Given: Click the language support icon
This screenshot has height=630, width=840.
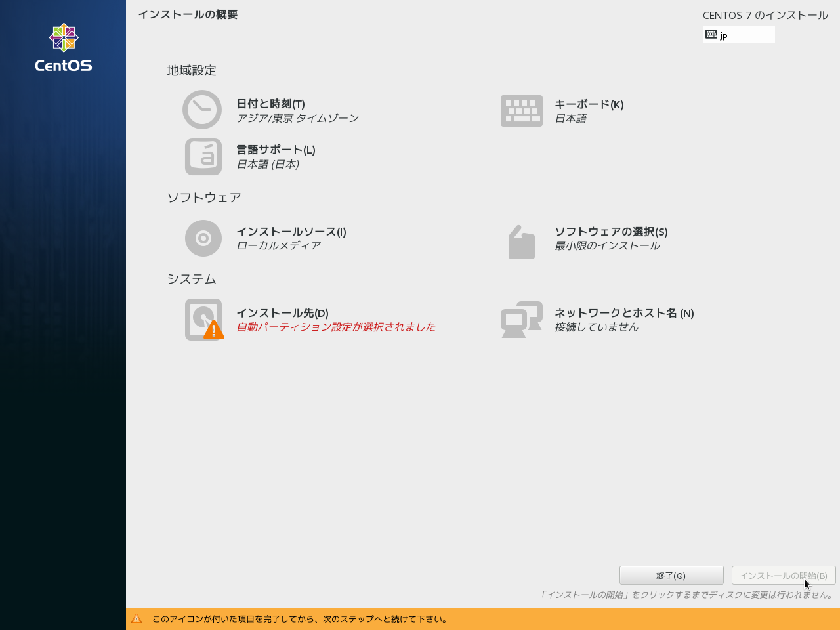Looking at the screenshot, I should pyautogui.click(x=203, y=157).
